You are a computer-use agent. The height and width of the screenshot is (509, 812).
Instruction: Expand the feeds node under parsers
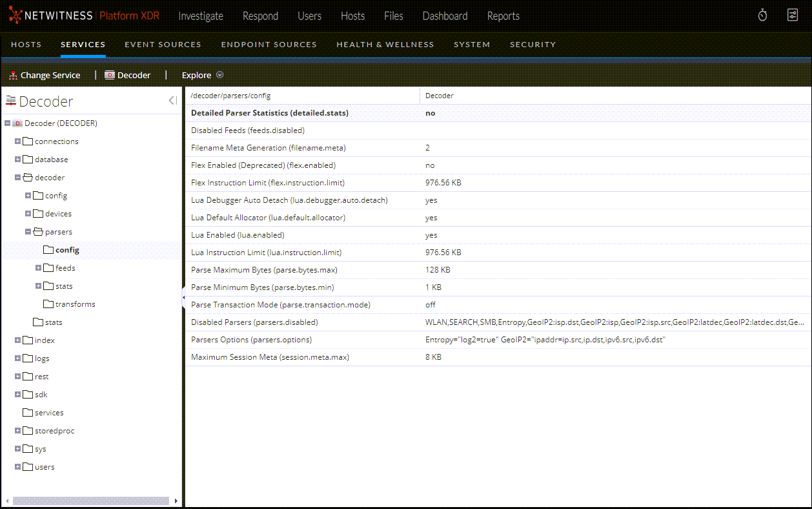37,267
